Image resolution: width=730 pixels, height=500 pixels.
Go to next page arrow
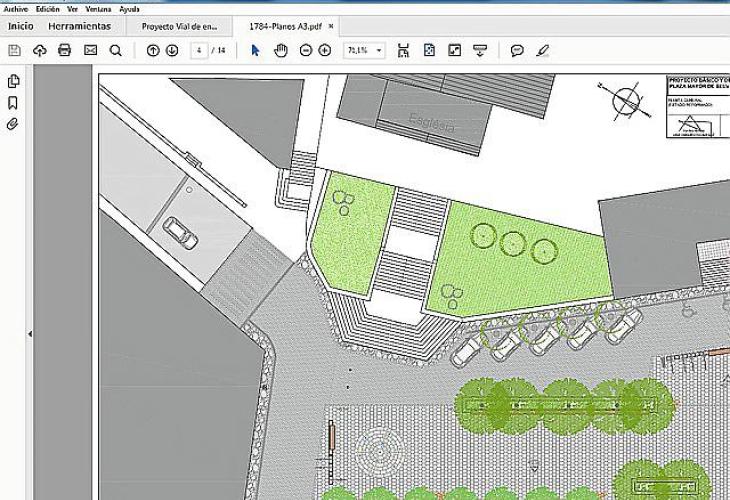[172, 50]
